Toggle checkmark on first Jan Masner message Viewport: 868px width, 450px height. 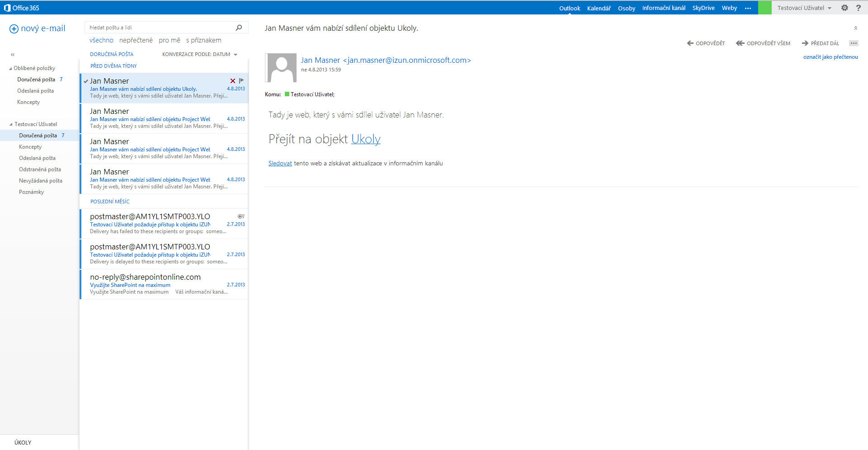point(86,81)
